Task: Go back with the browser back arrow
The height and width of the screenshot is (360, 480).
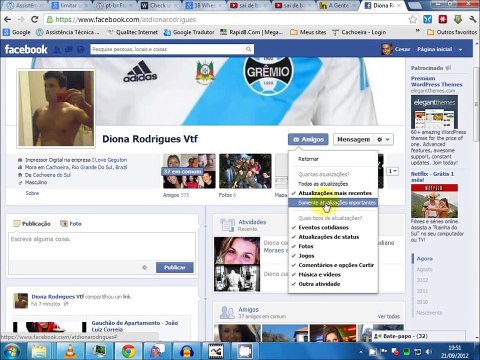Action: pyautogui.click(x=7, y=19)
